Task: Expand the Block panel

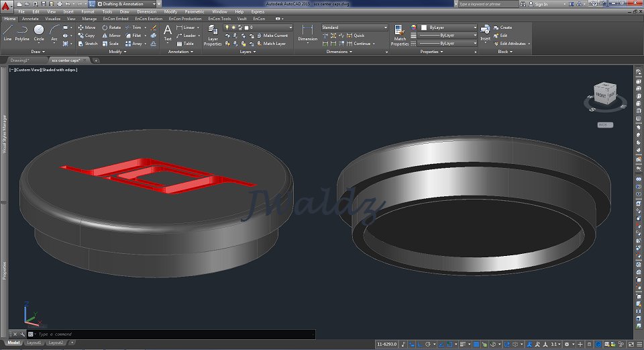Action: pos(505,52)
